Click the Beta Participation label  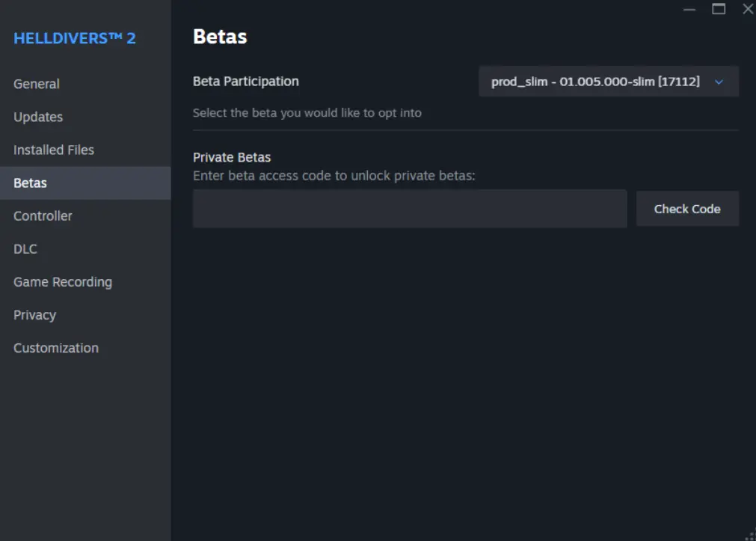(x=245, y=81)
